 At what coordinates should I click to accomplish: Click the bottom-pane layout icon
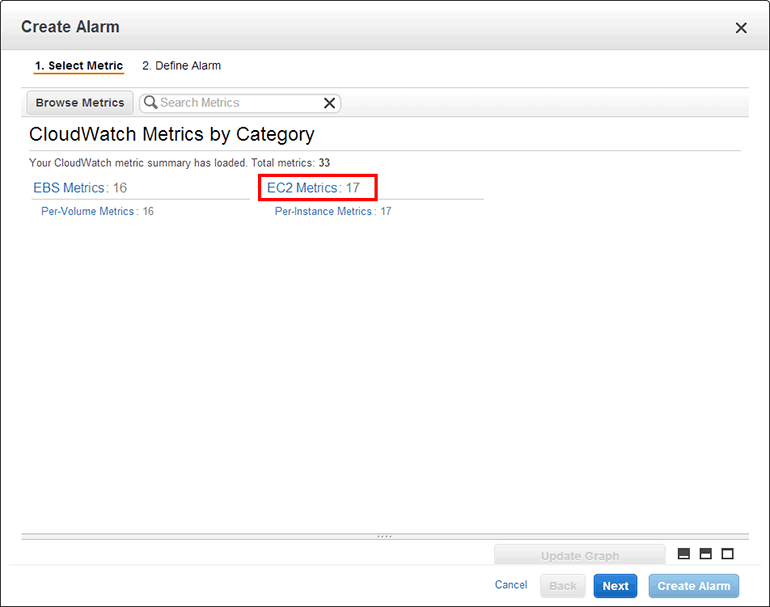684,554
